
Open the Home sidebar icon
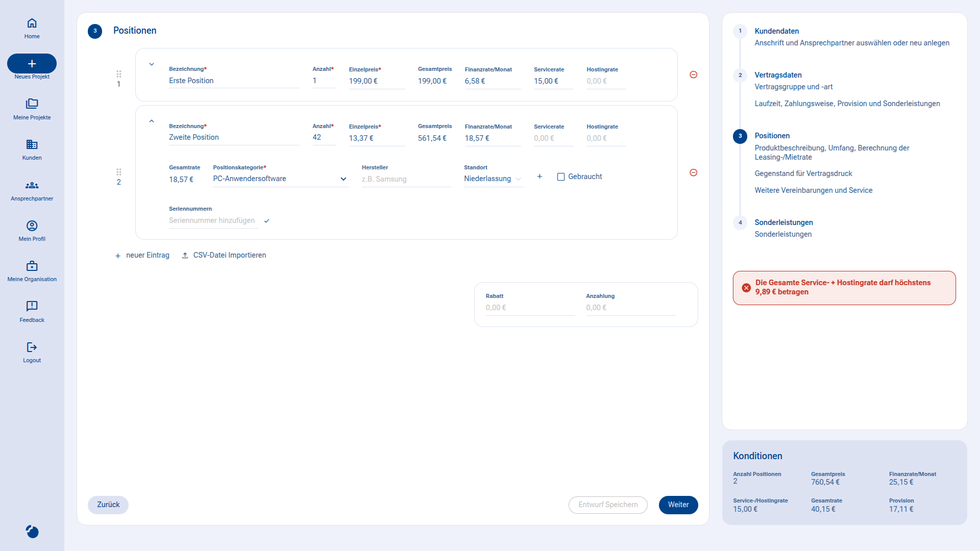32,23
